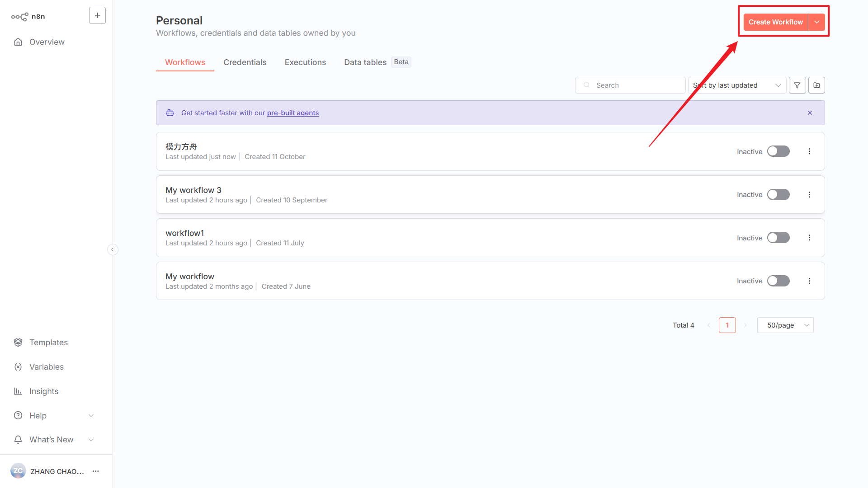Screen dimensions: 868x488
Task: Collapse the sidebar with the chevron handle
Action: [113, 249]
